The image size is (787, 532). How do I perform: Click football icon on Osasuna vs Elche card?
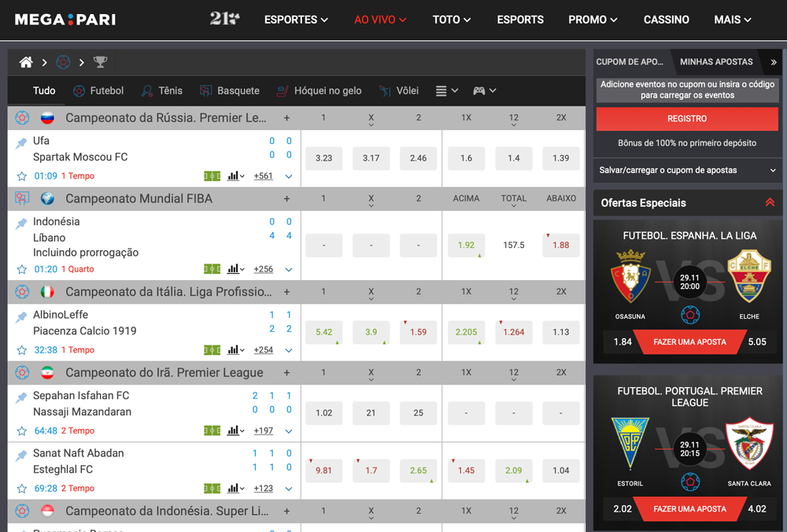click(x=690, y=315)
